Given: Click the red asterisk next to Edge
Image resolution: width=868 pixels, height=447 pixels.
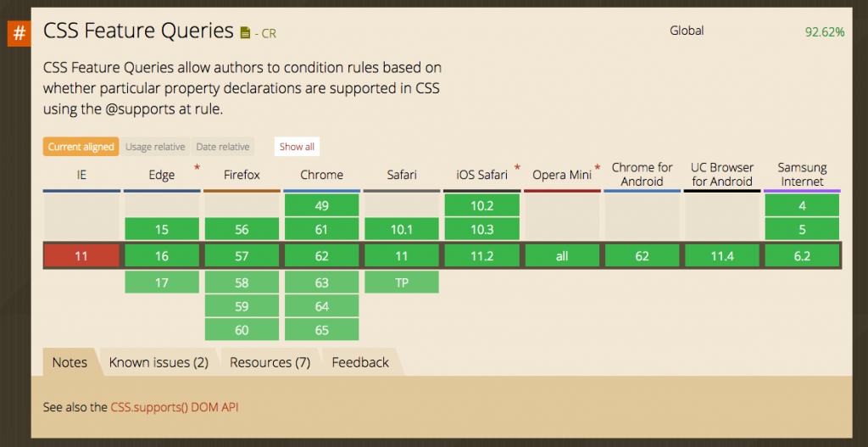Looking at the screenshot, I should point(197,168).
